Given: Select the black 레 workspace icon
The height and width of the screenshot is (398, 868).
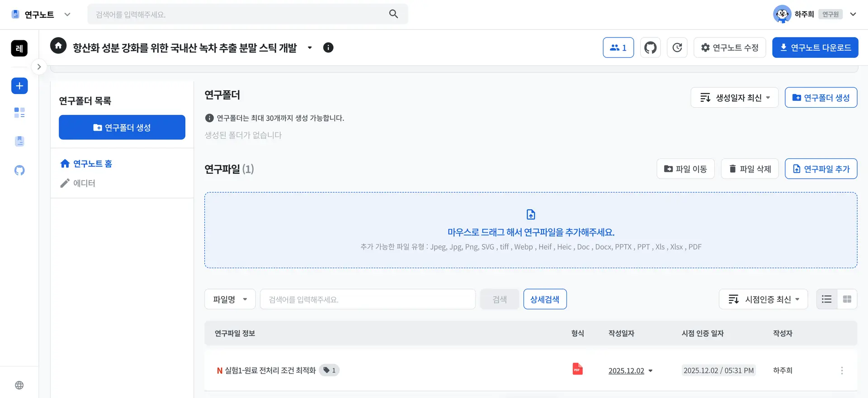Looking at the screenshot, I should tap(19, 48).
